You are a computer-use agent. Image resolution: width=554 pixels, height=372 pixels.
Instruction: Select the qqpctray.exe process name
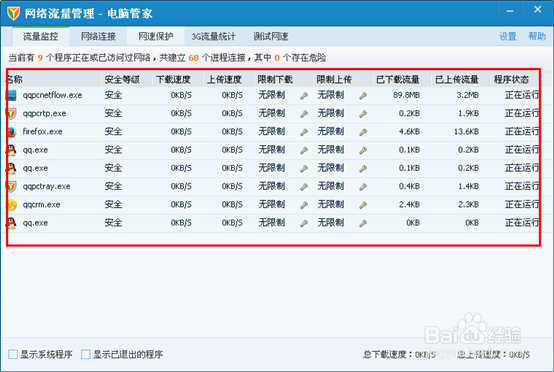(x=47, y=186)
